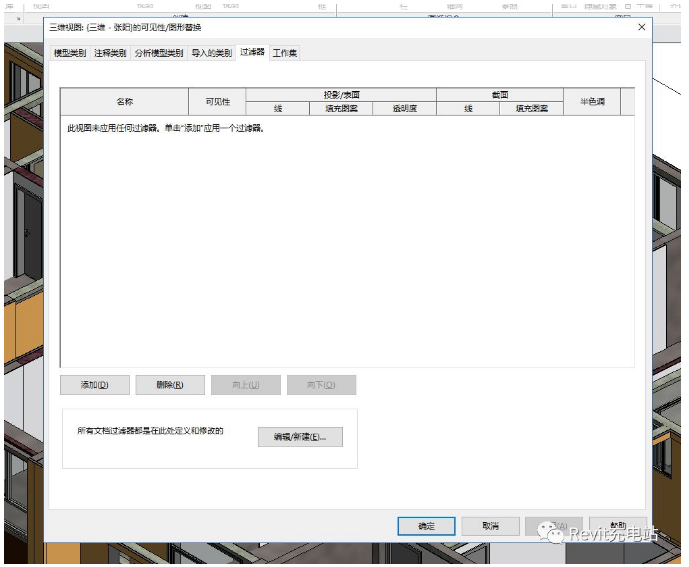The height and width of the screenshot is (567, 689).
Task: Close the visibility/graphics dialog window
Action: click(641, 27)
